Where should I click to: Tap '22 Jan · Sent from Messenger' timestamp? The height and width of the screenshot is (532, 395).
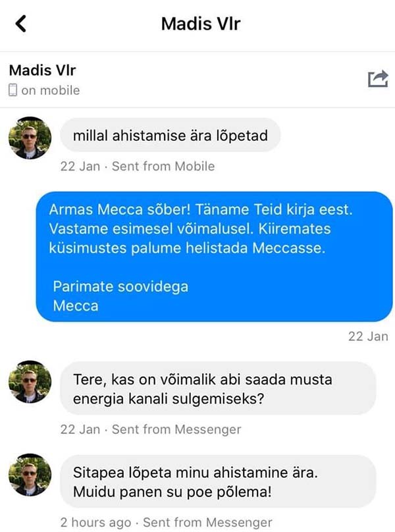(x=151, y=429)
